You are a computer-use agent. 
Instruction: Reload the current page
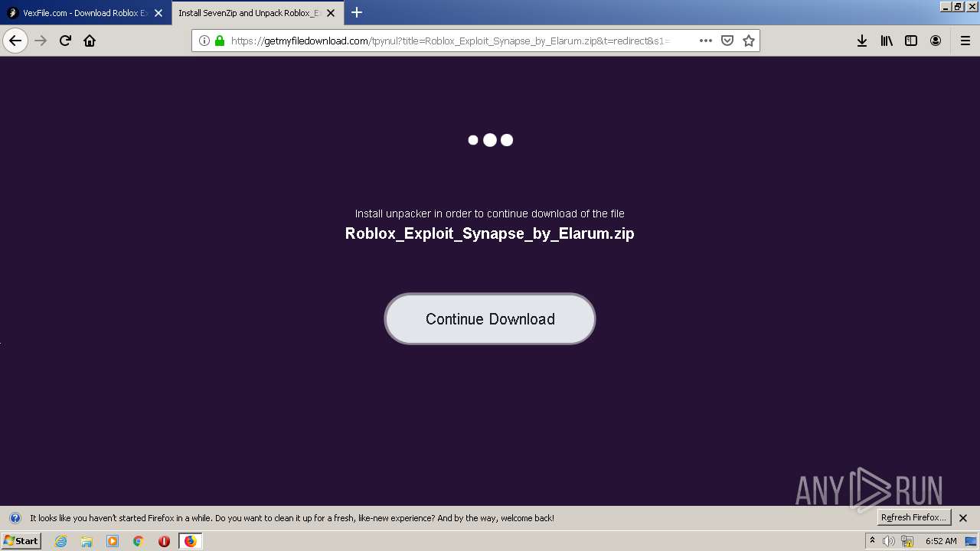[x=65, y=41]
